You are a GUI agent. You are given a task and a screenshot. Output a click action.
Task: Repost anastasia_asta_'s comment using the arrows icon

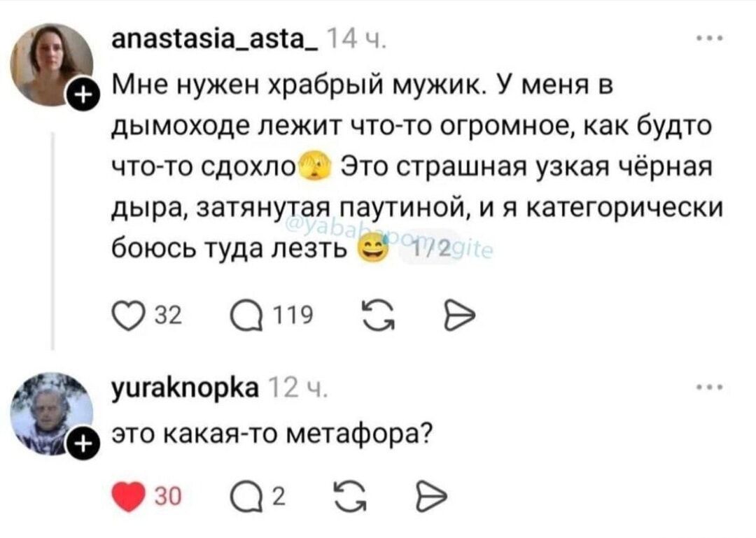coord(377,316)
